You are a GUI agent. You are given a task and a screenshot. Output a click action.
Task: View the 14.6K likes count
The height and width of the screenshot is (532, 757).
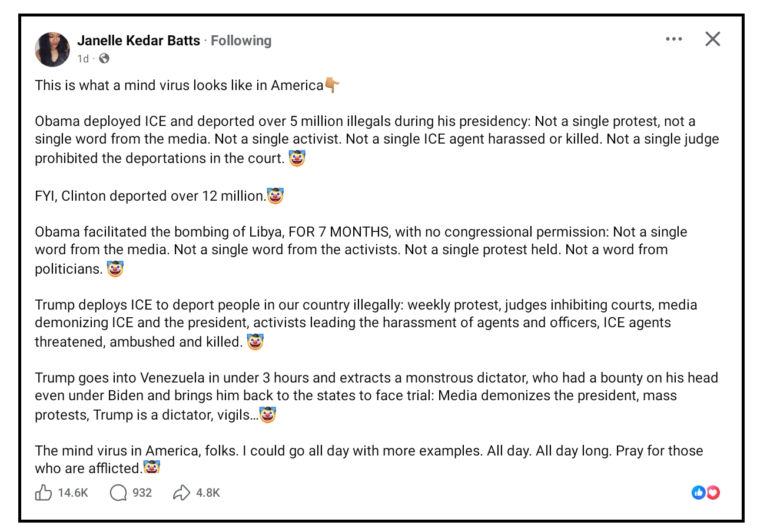click(73, 493)
